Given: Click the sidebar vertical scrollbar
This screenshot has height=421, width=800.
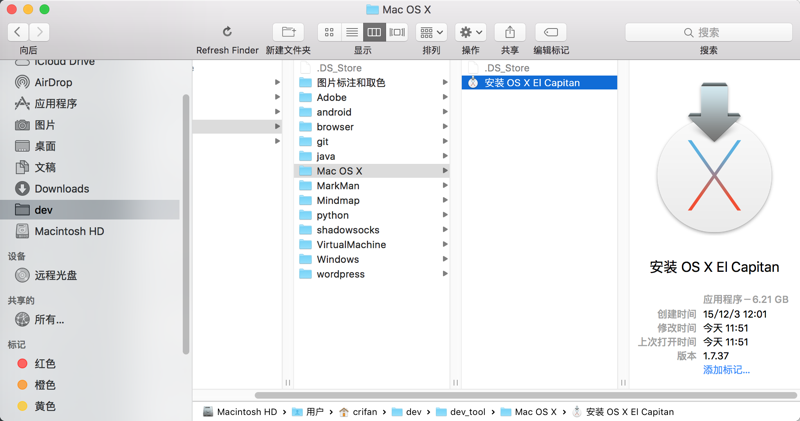Looking at the screenshot, I should pyautogui.click(x=186, y=225).
